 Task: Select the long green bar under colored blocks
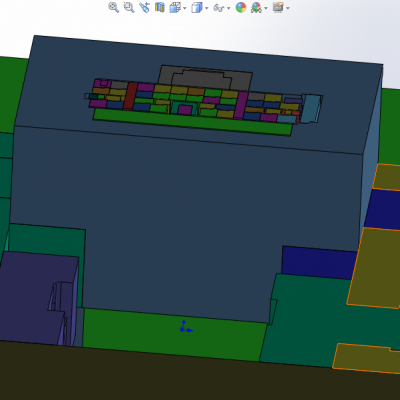192,122
